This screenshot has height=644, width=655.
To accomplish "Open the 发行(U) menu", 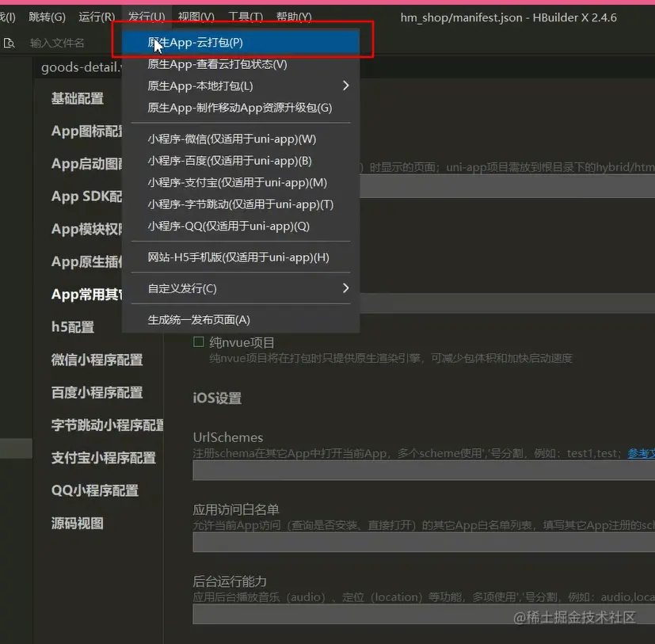I will click(147, 17).
